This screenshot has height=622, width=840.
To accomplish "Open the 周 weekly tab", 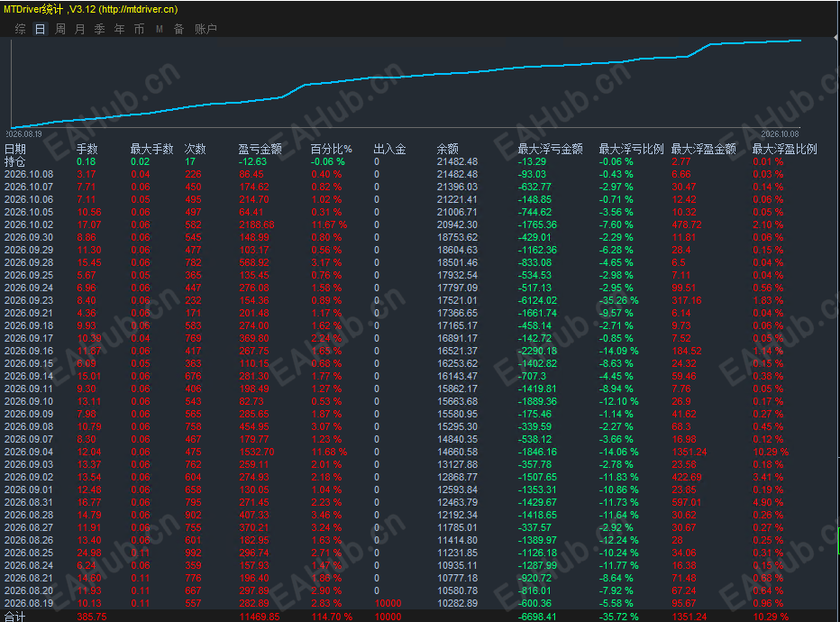I will point(60,29).
